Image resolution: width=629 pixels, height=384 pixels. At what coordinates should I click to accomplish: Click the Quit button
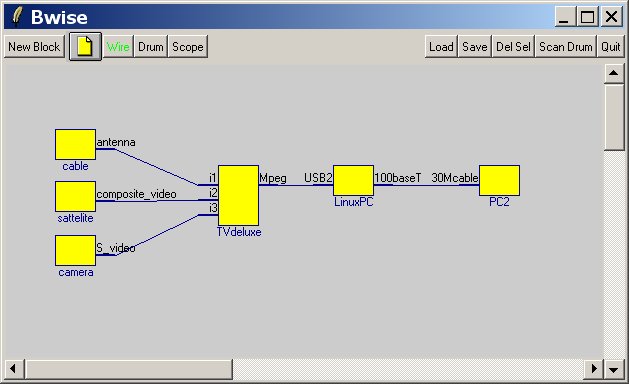click(x=611, y=47)
